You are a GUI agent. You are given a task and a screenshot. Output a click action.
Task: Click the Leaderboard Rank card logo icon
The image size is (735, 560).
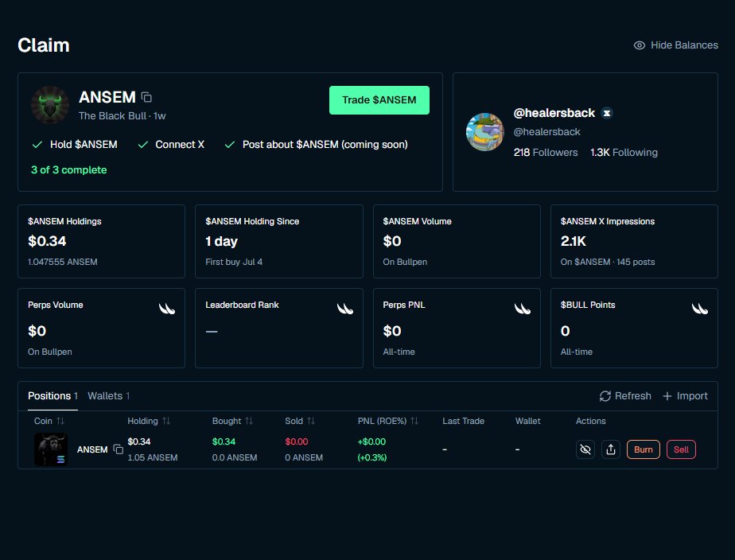pyautogui.click(x=344, y=309)
